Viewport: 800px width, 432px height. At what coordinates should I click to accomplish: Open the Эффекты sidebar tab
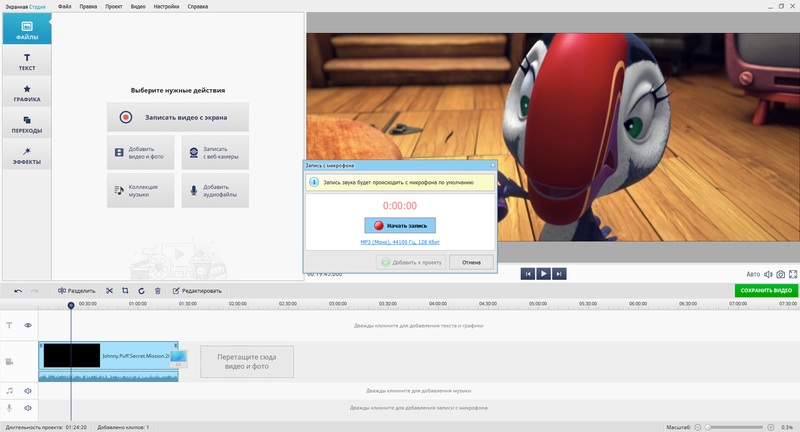pyautogui.click(x=27, y=155)
